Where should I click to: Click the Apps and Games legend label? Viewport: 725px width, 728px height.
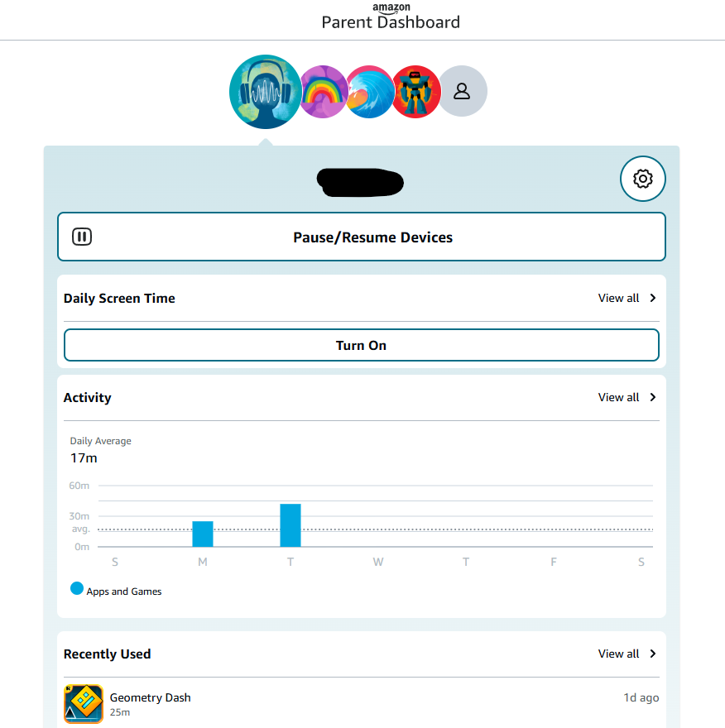coord(124,591)
